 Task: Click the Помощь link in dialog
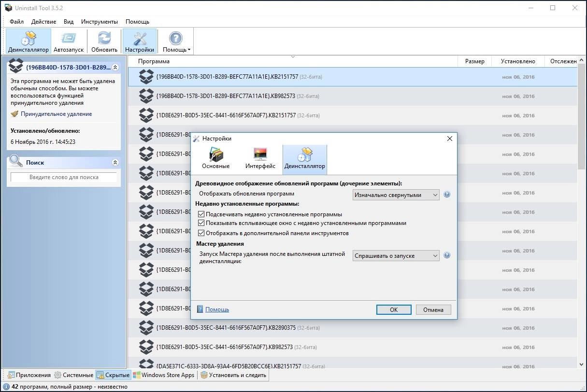(217, 309)
